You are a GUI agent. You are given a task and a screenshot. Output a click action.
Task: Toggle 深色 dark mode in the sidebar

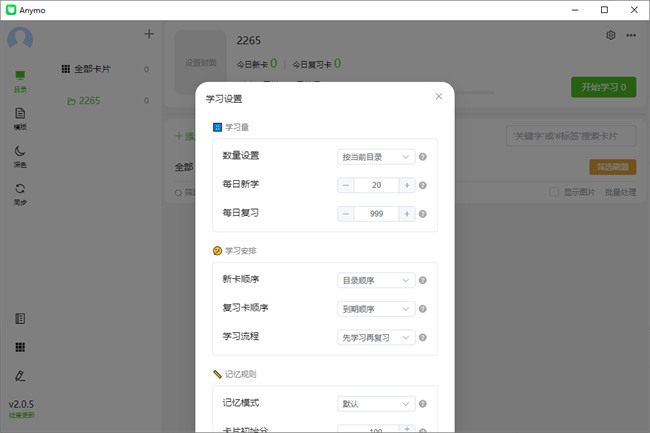20,155
